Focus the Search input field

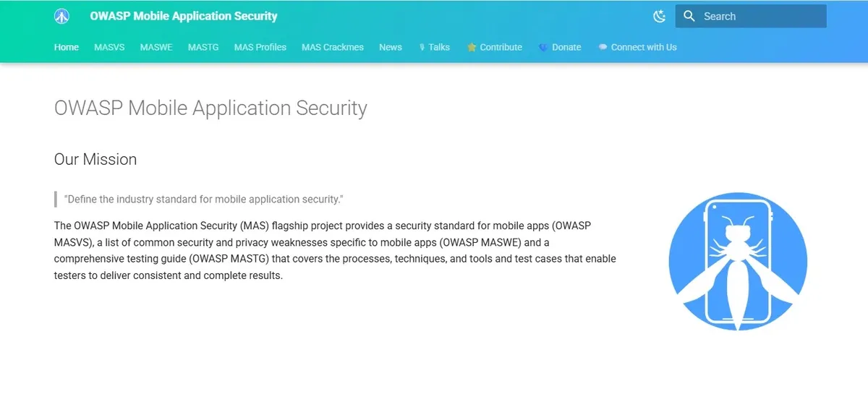751,16
